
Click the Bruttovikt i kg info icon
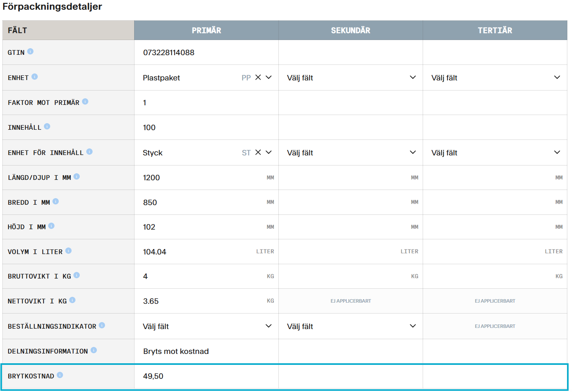pos(77,275)
